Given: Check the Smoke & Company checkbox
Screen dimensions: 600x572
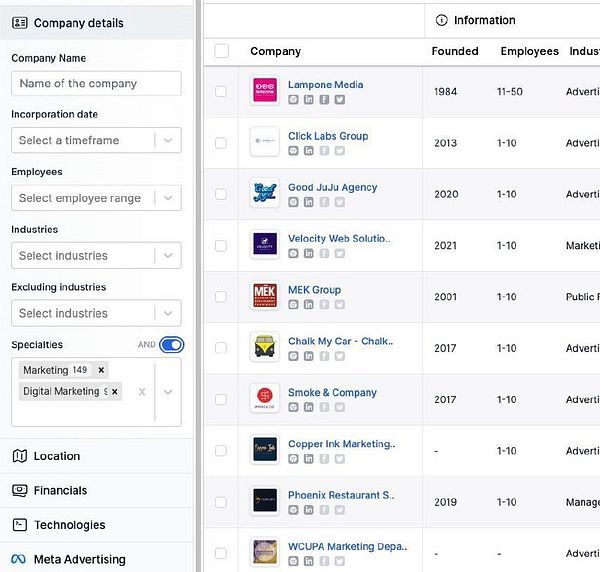Looking at the screenshot, I should [x=221, y=399].
